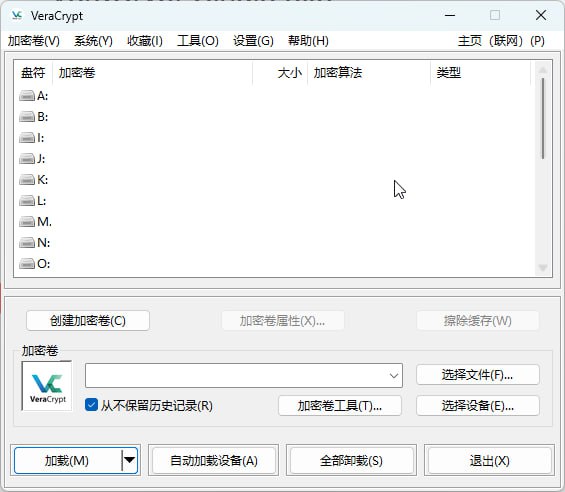The image size is (565, 492).
Task: Click the VeraCrypt logo image
Action: (47, 386)
